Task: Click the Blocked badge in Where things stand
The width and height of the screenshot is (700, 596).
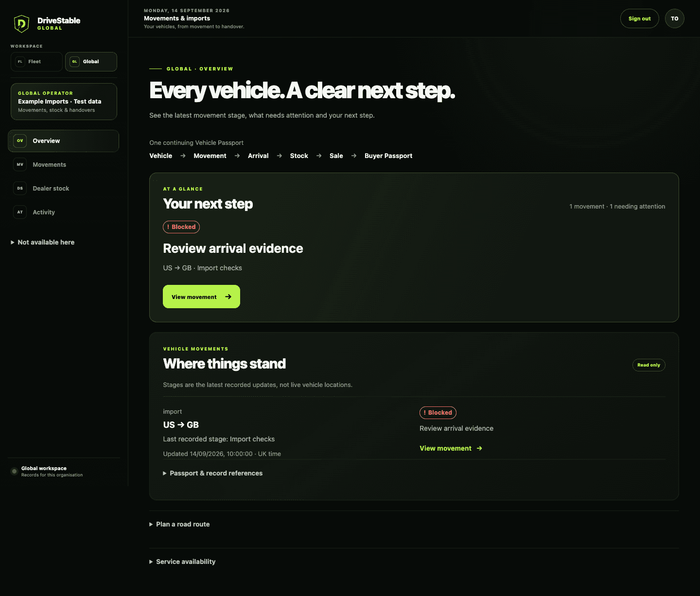Action: [438, 413]
